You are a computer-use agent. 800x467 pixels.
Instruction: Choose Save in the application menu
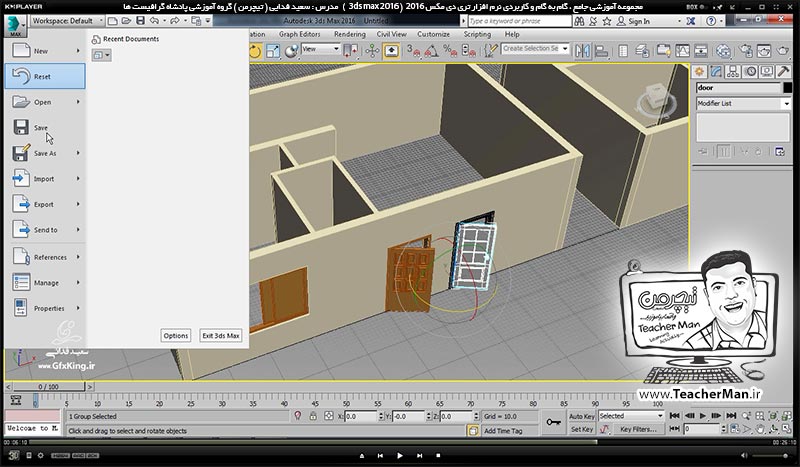pos(45,127)
